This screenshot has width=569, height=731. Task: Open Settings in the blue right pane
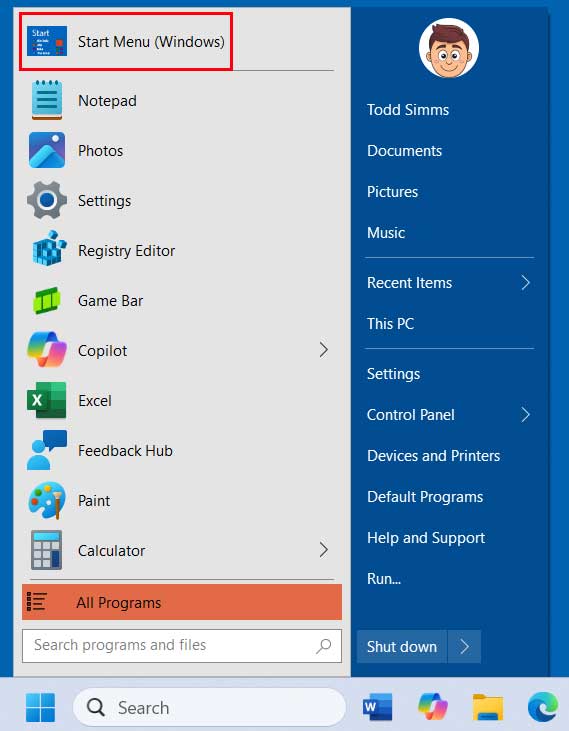tap(393, 374)
